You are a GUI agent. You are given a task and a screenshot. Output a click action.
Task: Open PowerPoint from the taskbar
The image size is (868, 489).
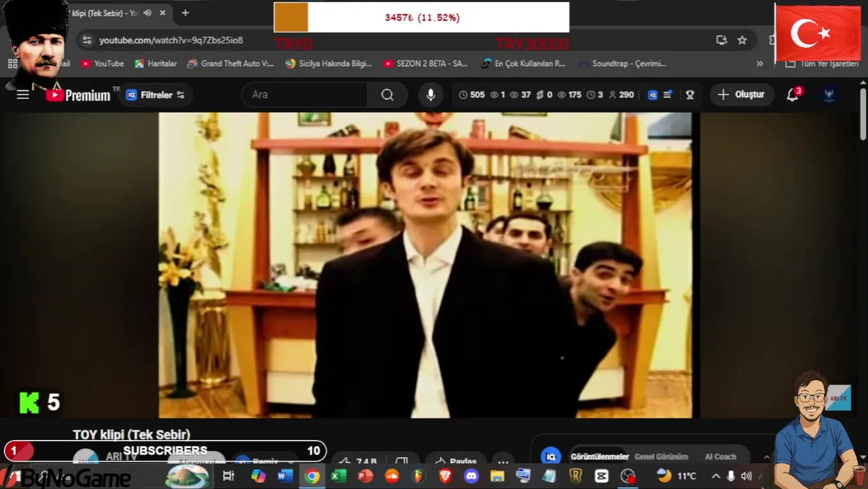coord(365,476)
